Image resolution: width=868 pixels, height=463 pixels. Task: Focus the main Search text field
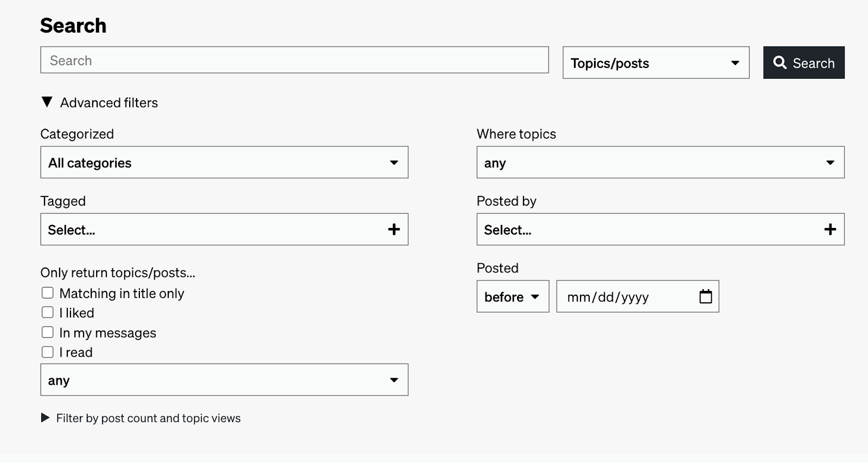pyautogui.click(x=294, y=60)
